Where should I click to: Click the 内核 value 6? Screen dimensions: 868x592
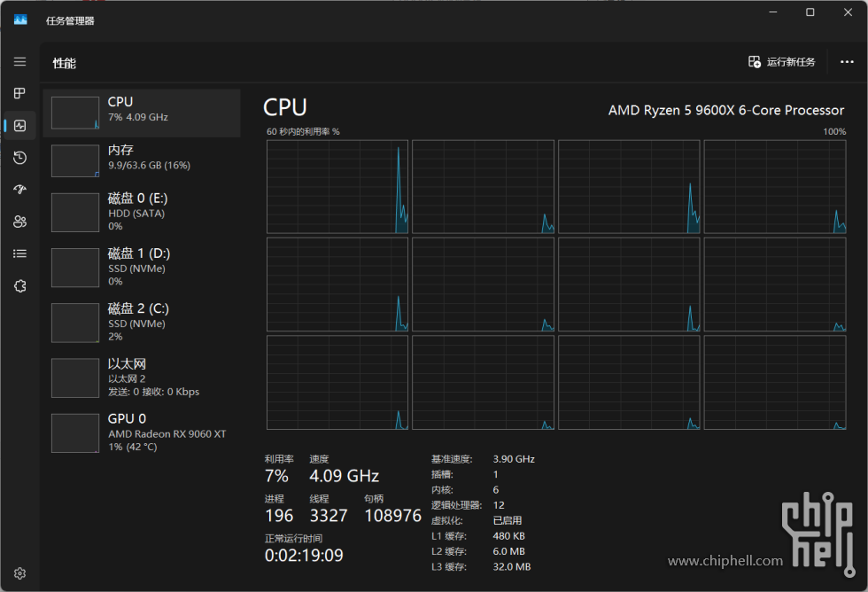coord(495,490)
